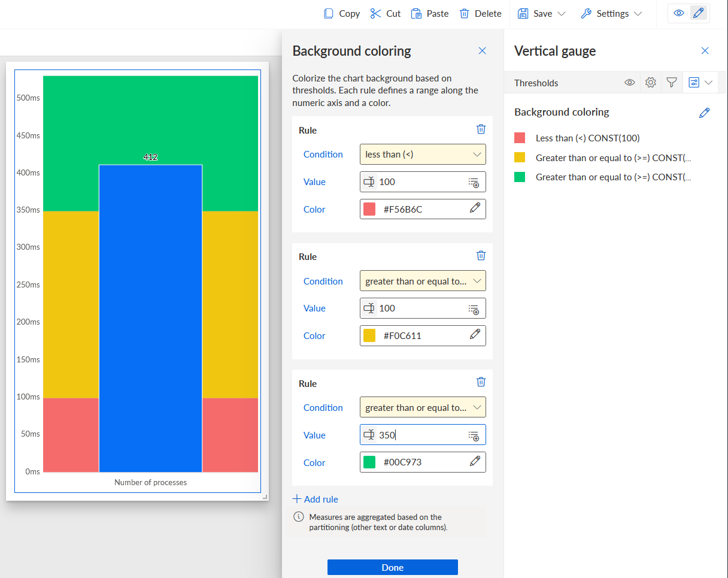The height and width of the screenshot is (578, 728).
Task: Edit color #F0C611 with the pencil icon
Action: [x=475, y=335]
